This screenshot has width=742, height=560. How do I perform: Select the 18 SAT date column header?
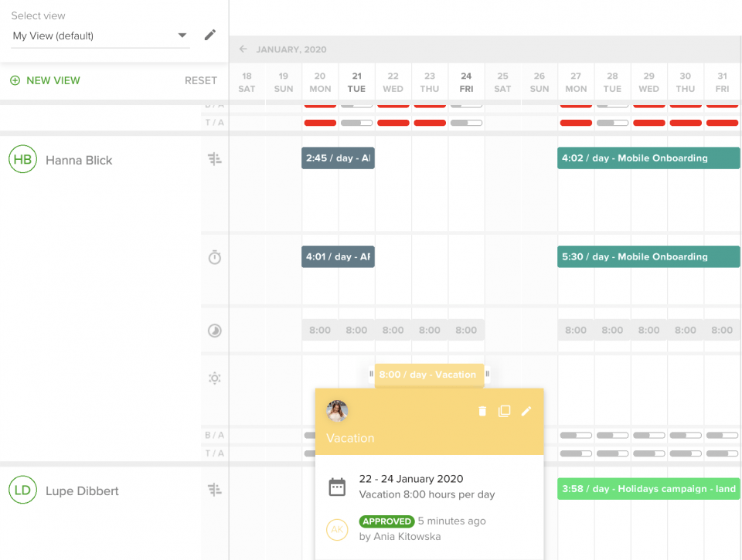(x=247, y=83)
